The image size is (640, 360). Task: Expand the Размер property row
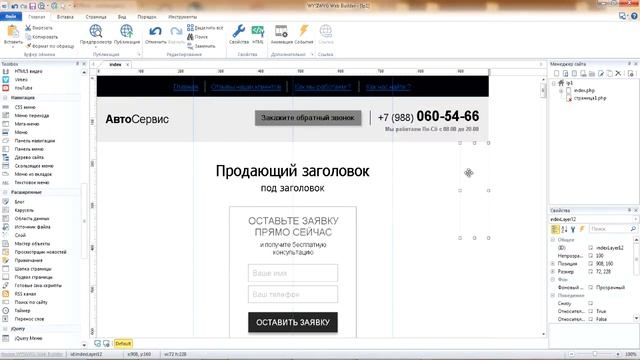[553, 271]
